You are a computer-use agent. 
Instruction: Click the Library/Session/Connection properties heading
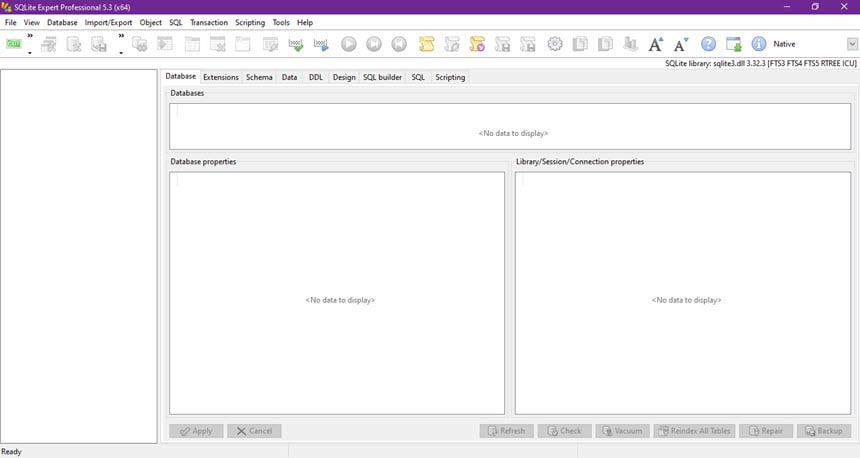[x=580, y=162]
